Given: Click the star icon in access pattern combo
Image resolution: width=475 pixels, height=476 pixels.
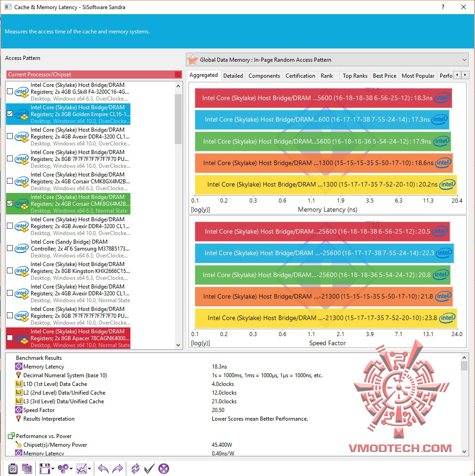Looking at the screenshot, I should 193,59.
